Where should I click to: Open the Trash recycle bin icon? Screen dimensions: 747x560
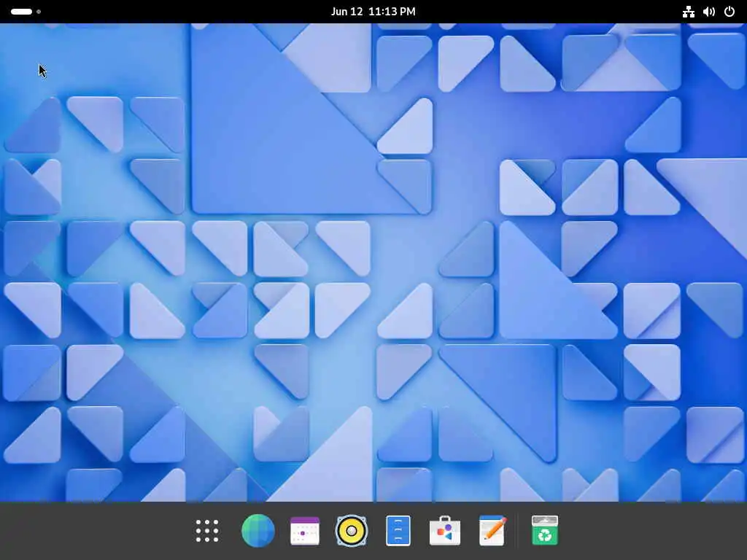click(544, 531)
